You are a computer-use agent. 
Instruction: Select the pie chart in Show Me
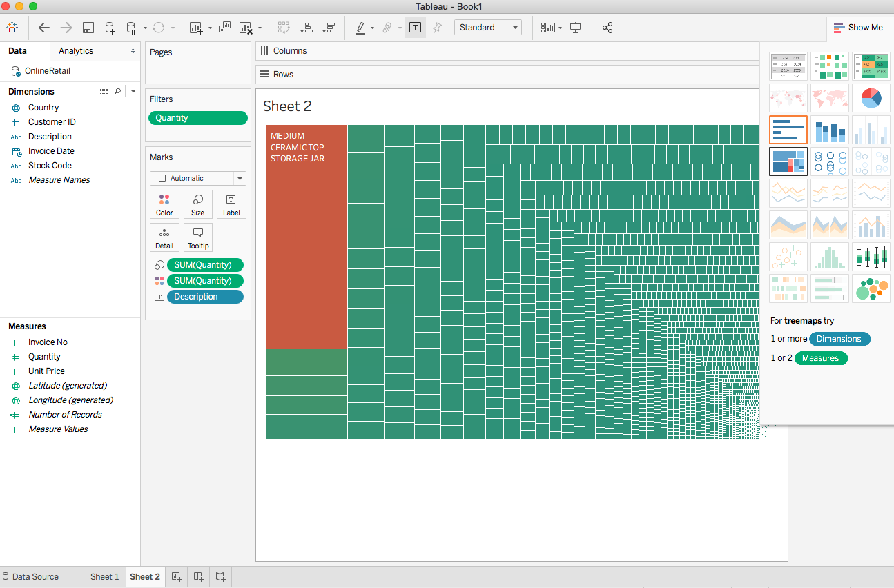click(871, 97)
